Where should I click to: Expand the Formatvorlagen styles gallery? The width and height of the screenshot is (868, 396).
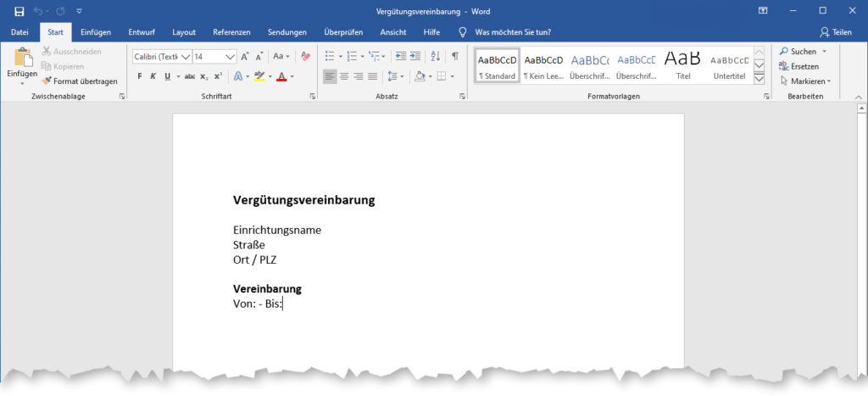coord(759,80)
